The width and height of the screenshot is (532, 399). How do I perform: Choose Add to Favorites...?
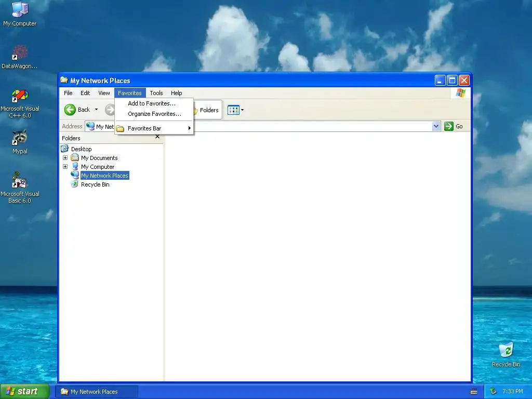coord(154,103)
